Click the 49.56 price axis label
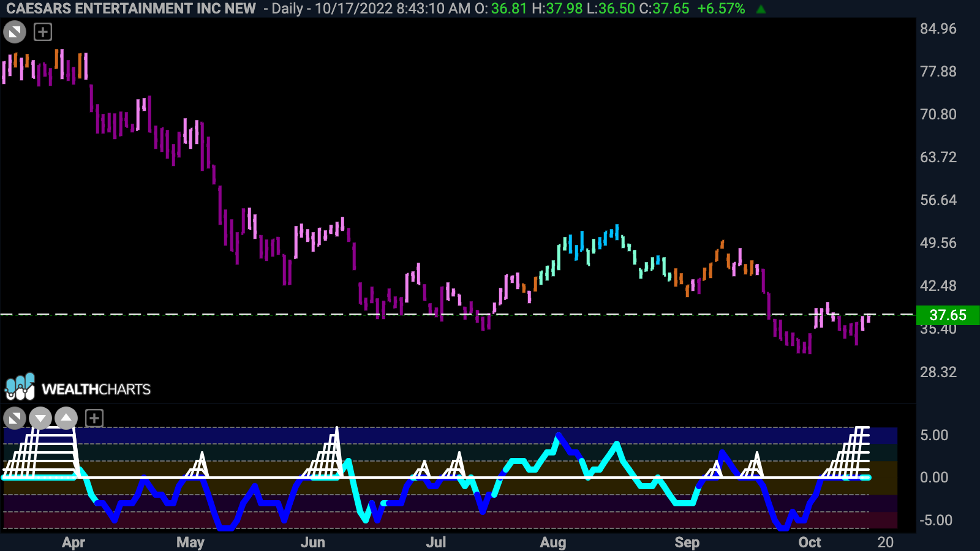 (938, 243)
